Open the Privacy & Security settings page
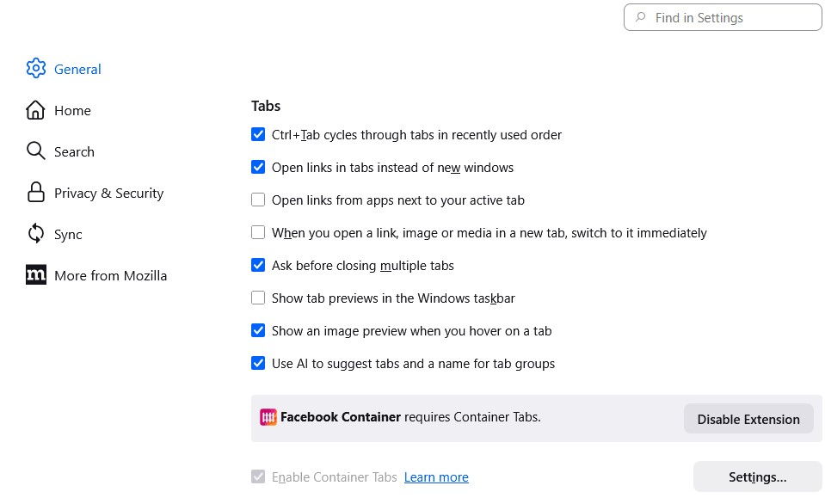This screenshot has width=825, height=504. (108, 193)
